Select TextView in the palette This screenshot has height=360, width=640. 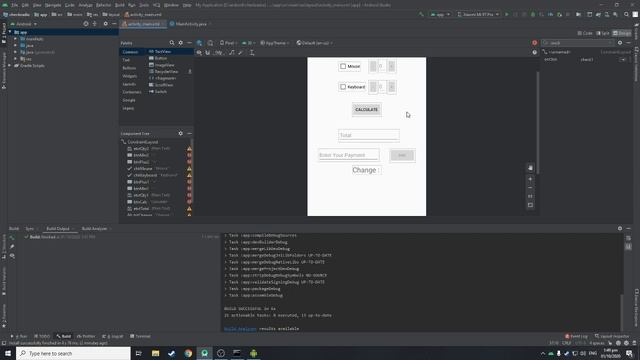pyautogui.click(x=162, y=52)
